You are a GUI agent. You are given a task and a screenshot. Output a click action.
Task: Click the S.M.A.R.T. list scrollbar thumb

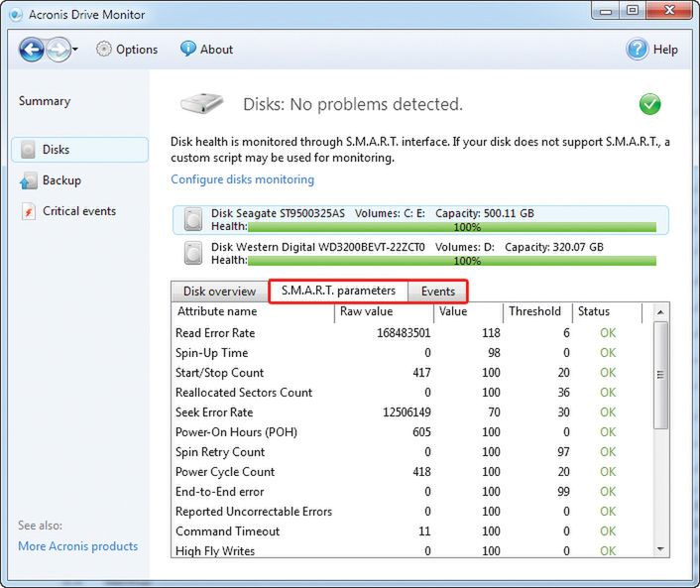pyautogui.click(x=660, y=375)
